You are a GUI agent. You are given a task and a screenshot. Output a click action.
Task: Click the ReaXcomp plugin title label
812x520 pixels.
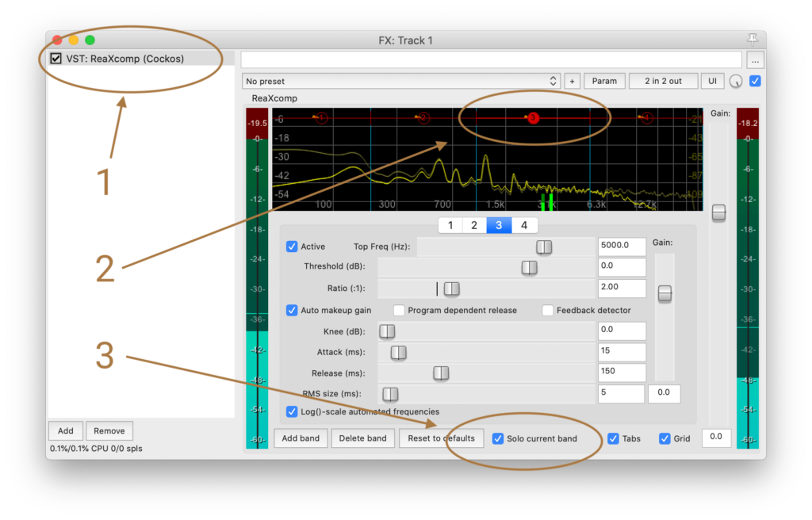coord(274,98)
